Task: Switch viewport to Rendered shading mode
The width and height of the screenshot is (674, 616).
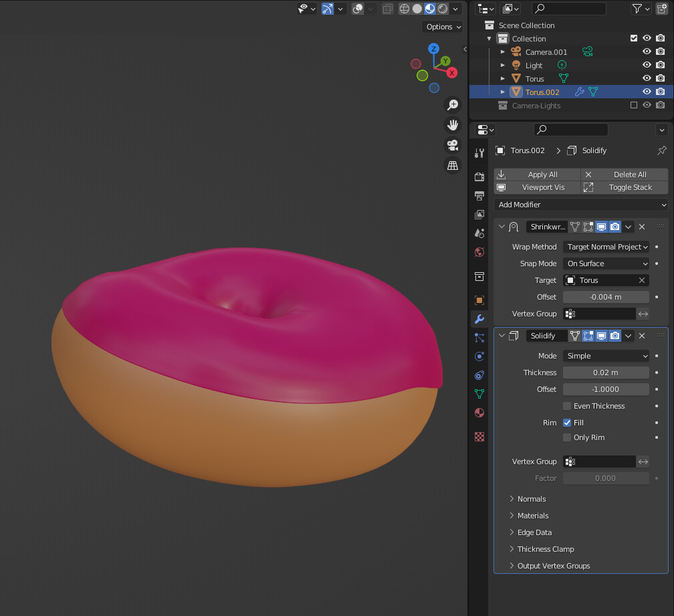Action: 443,9
